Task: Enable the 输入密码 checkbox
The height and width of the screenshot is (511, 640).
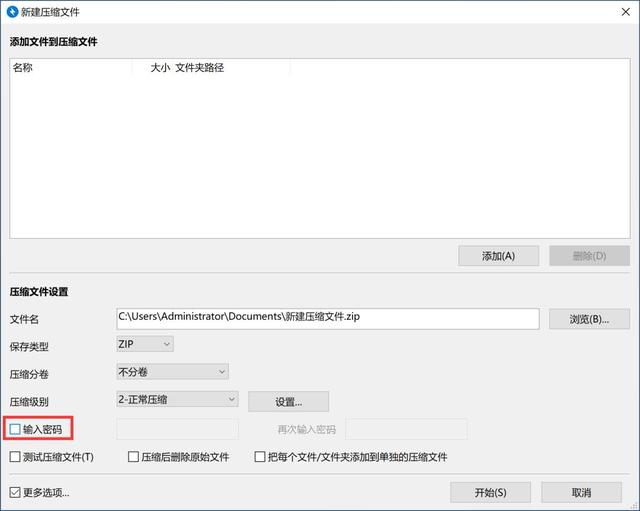Action: point(15,429)
